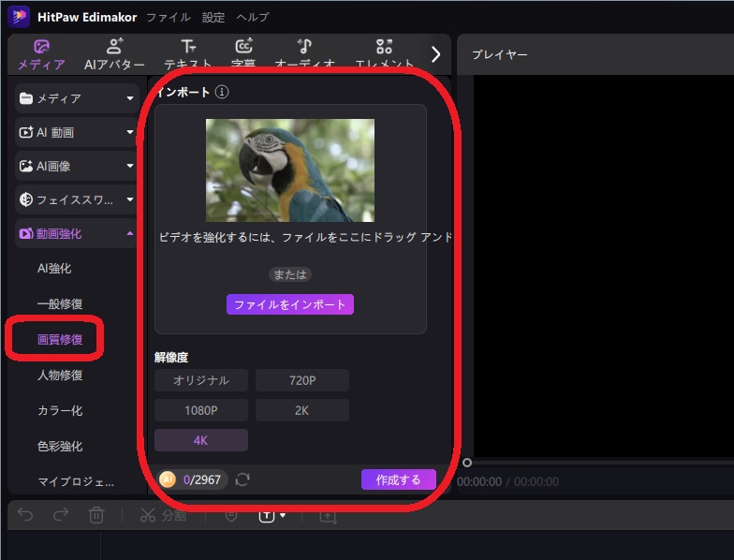The height and width of the screenshot is (560, 734).
Task: Show more tabs with right chevron
Action: click(436, 54)
